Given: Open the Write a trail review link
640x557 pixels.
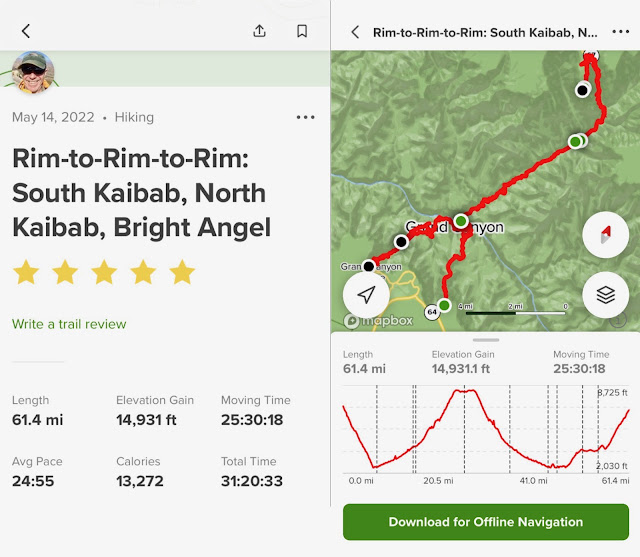Looking at the screenshot, I should tap(69, 324).
